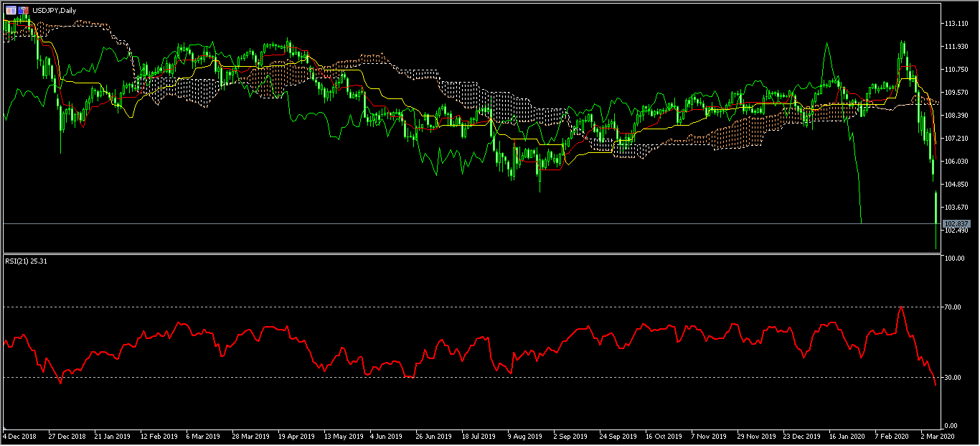Click the RSI 100.00 scale label
This screenshot has height=446, width=980.
(953, 259)
